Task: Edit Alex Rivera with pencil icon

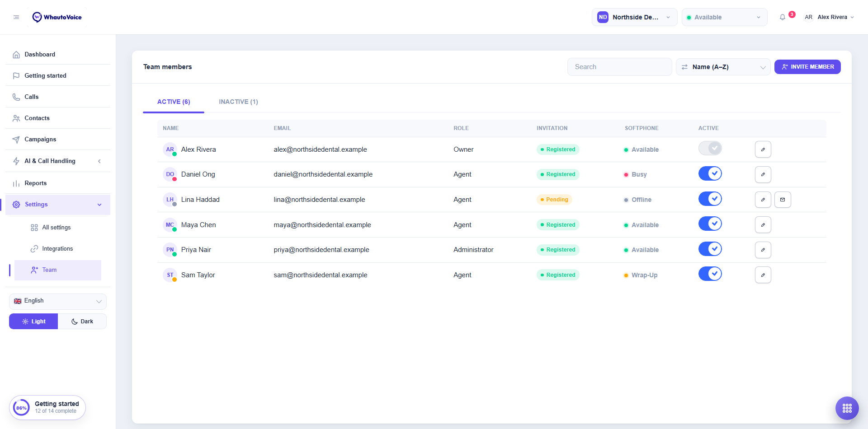Action: pos(763,149)
